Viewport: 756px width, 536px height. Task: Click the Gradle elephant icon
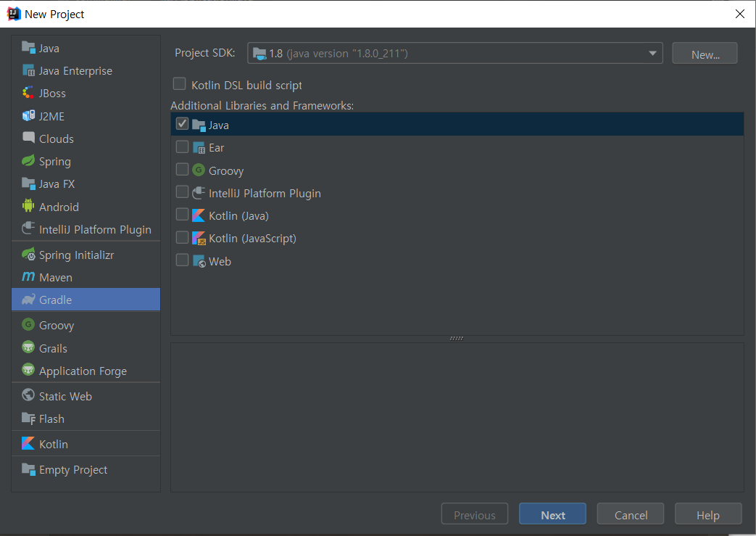tap(28, 300)
